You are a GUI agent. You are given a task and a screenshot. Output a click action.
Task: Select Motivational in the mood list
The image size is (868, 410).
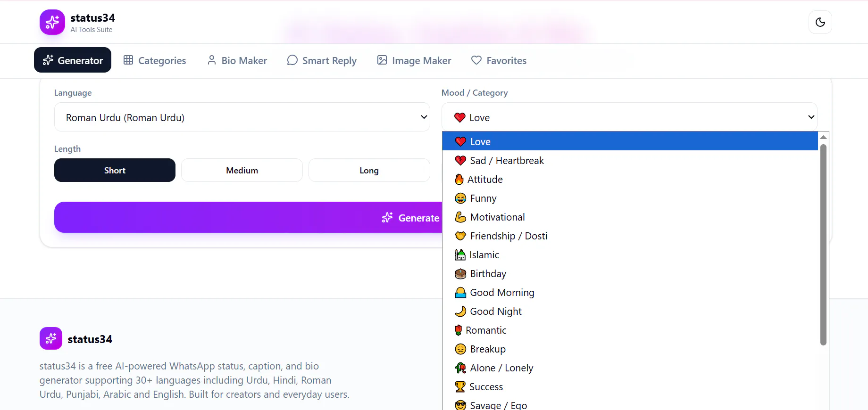630,217
